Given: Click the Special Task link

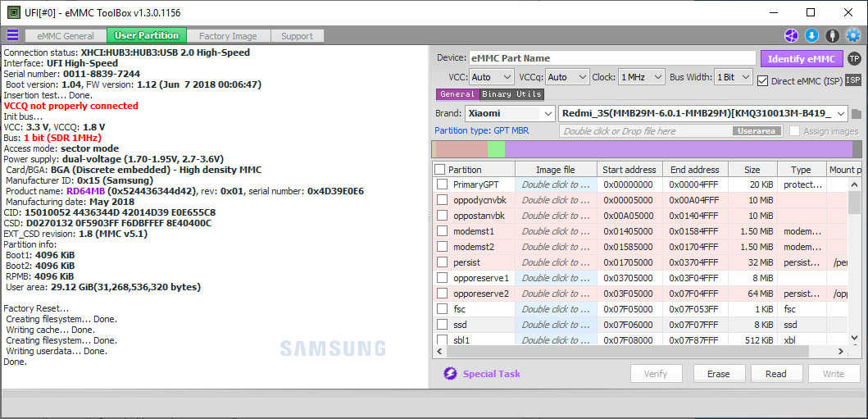Looking at the screenshot, I should [x=492, y=374].
